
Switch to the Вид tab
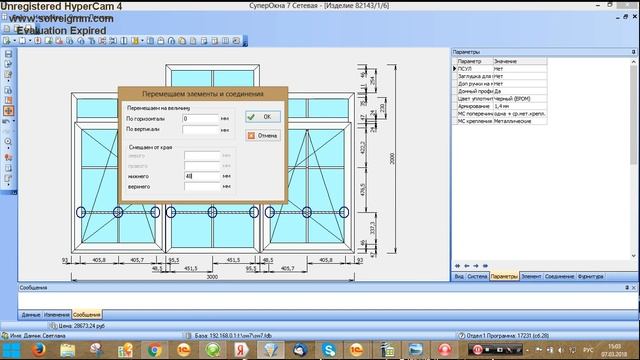click(x=459, y=276)
